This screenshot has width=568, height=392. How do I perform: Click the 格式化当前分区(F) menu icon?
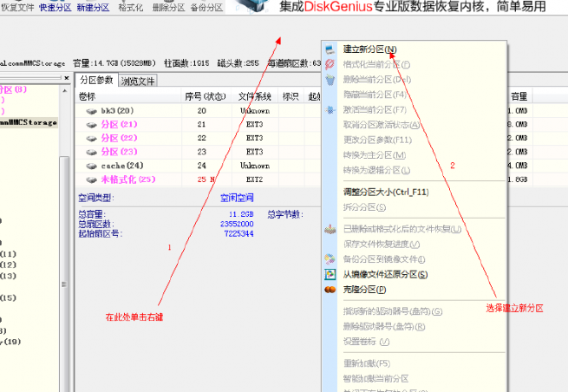point(330,64)
